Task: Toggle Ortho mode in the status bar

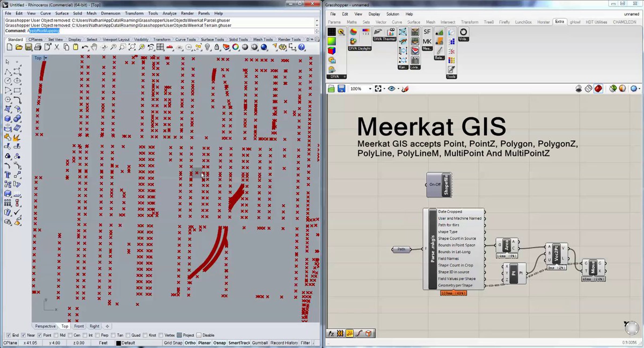Action: (190, 343)
